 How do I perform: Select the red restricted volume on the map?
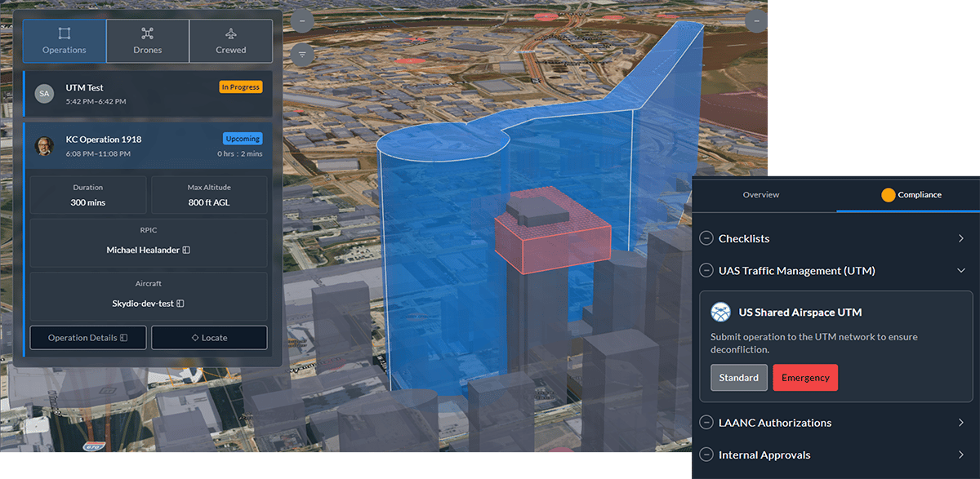pos(554,229)
